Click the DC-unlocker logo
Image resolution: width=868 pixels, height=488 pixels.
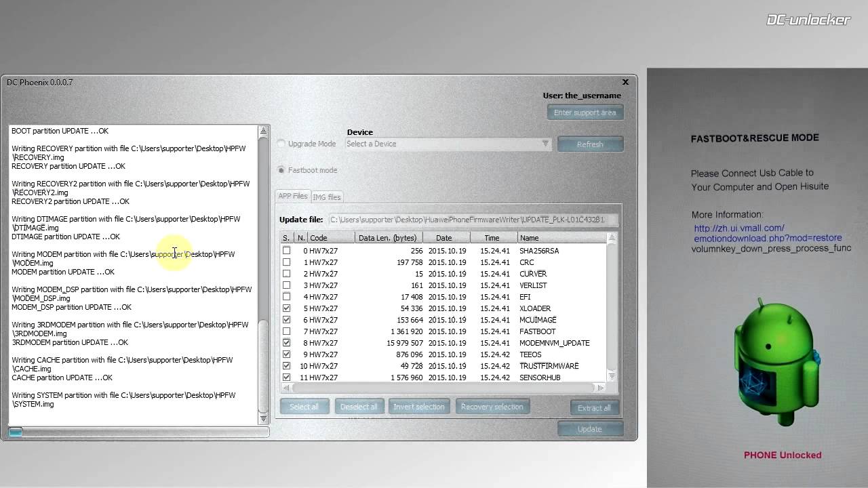(808, 20)
